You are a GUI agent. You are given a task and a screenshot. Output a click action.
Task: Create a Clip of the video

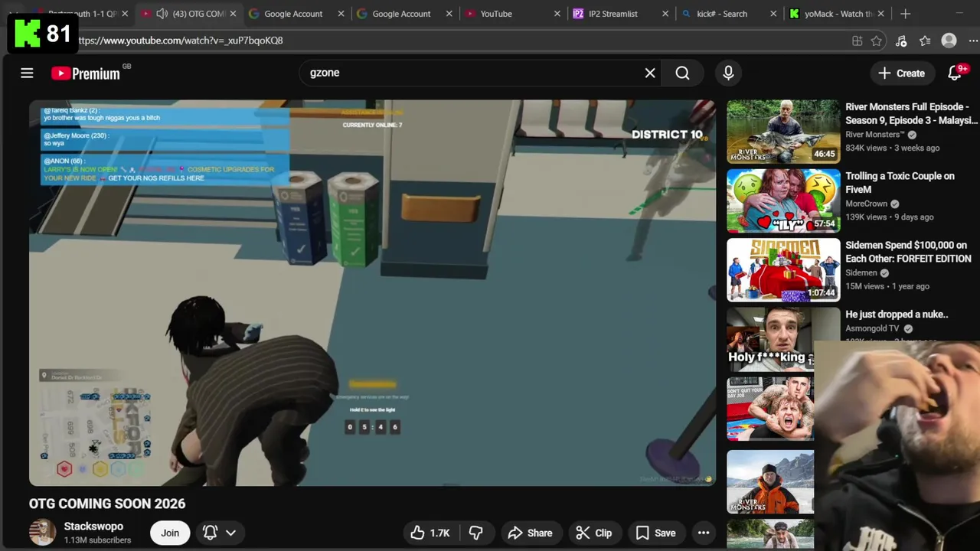(x=594, y=533)
